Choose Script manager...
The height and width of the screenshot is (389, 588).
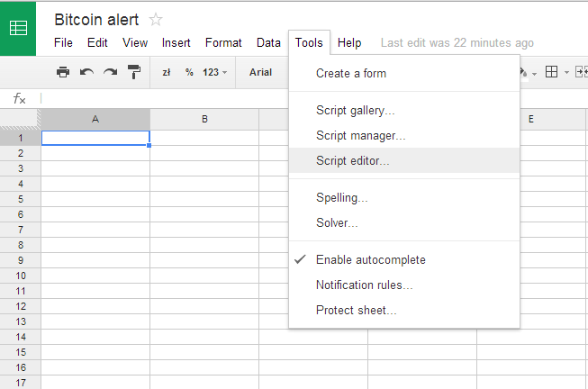coord(404,135)
